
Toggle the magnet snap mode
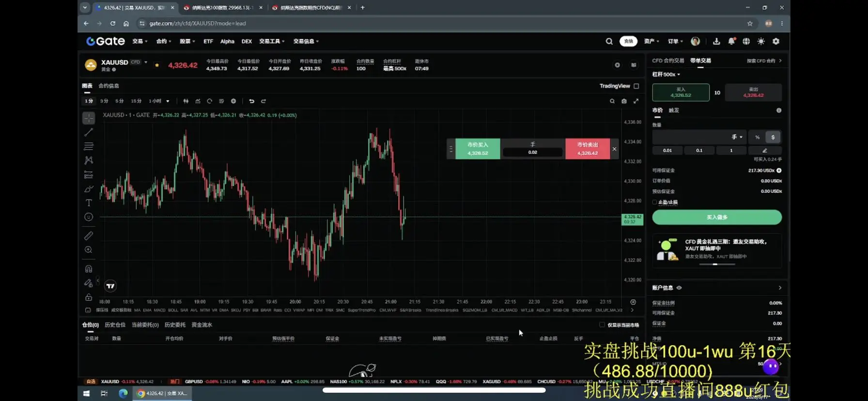(x=89, y=269)
